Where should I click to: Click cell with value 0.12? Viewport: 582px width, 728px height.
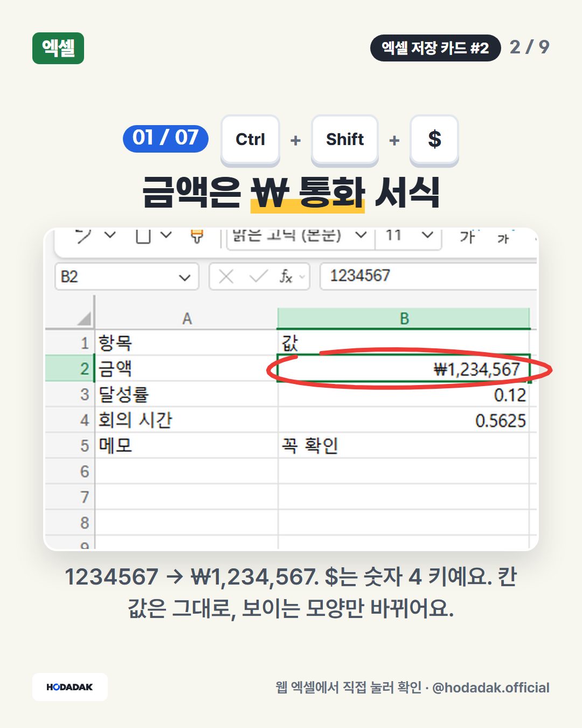click(404, 394)
